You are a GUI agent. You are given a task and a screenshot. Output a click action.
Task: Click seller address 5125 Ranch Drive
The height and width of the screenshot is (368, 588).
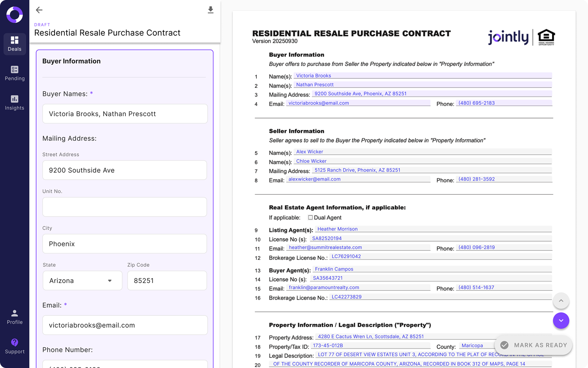pos(357,170)
